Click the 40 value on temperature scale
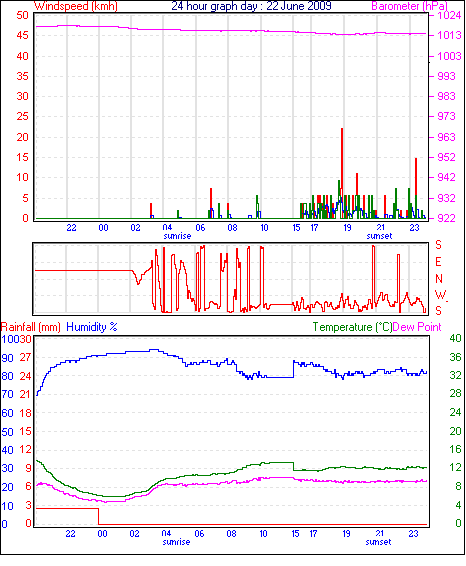466x566 pixels. click(x=455, y=338)
